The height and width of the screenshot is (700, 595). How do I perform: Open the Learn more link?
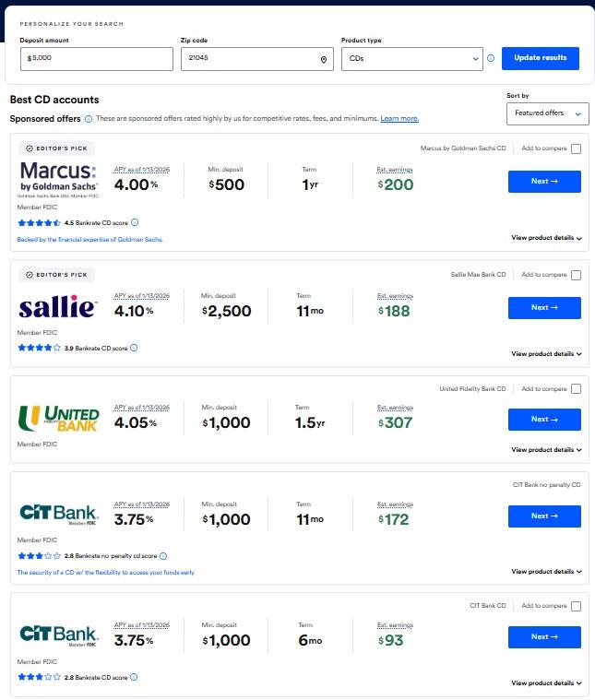[x=399, y=119]
